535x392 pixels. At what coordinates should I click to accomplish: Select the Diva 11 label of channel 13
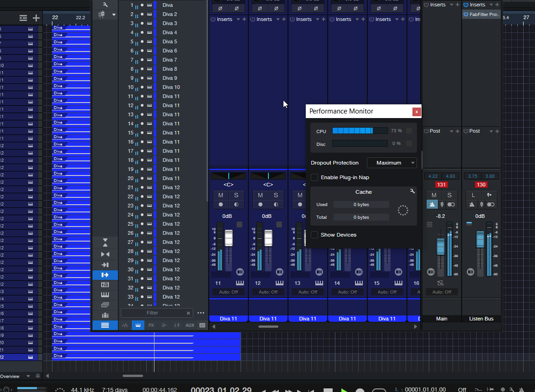tap(308, 319)
